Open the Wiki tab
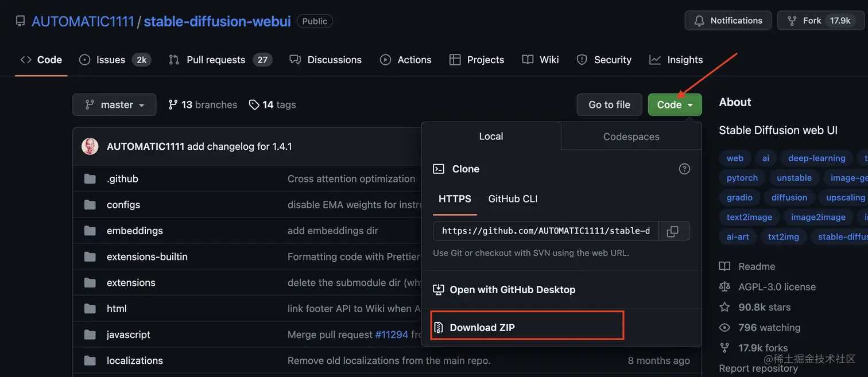Image resolution: width=868 pixels, height=377 pixels. click(541, 60)
